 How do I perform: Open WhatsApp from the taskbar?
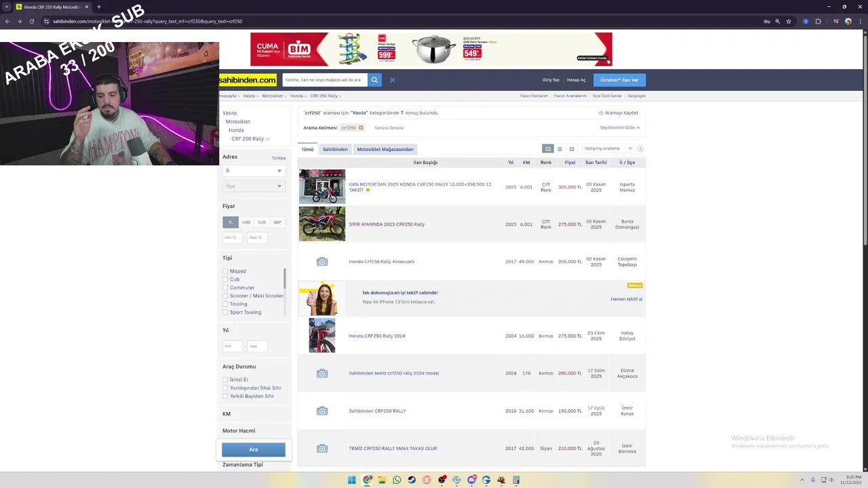tap(397, 480)
